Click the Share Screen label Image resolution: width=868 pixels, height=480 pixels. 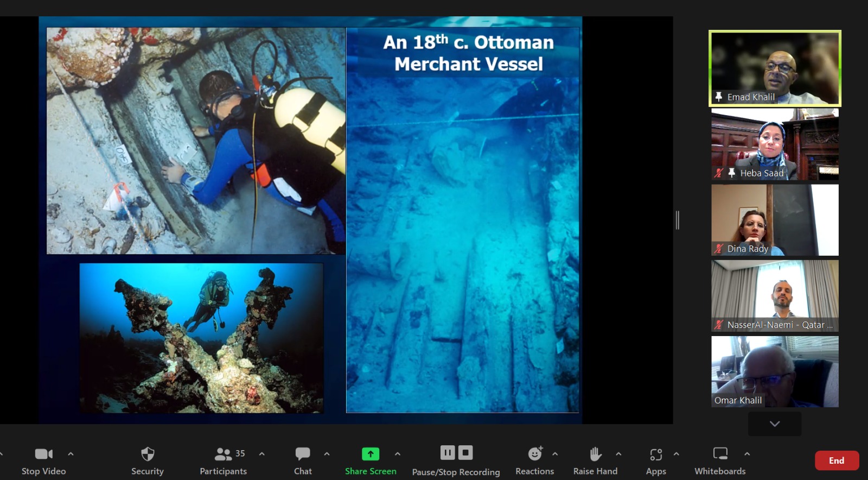(371, 471)
